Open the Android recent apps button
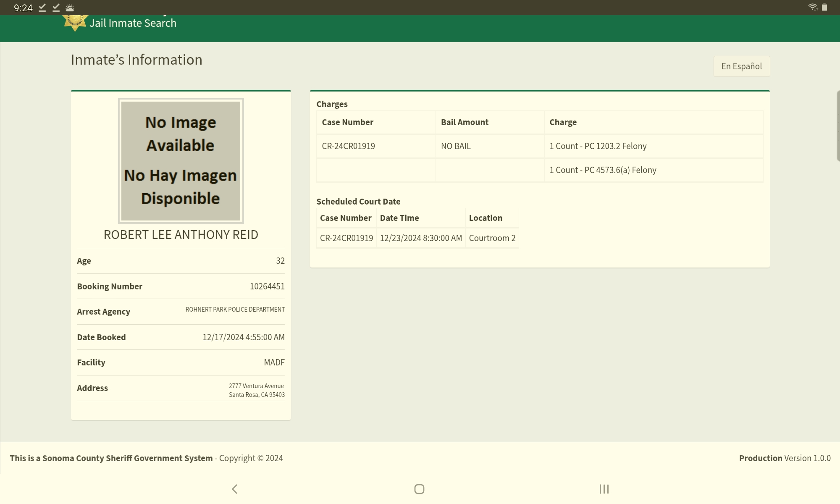This screenshot has width=840, height=504. (604, 489)
